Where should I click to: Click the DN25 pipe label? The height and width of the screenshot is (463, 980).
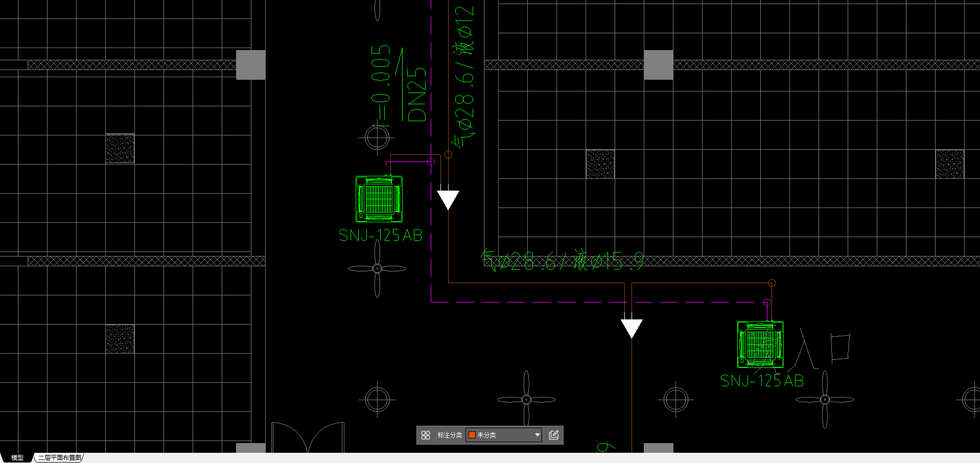[x=417, y=95]
